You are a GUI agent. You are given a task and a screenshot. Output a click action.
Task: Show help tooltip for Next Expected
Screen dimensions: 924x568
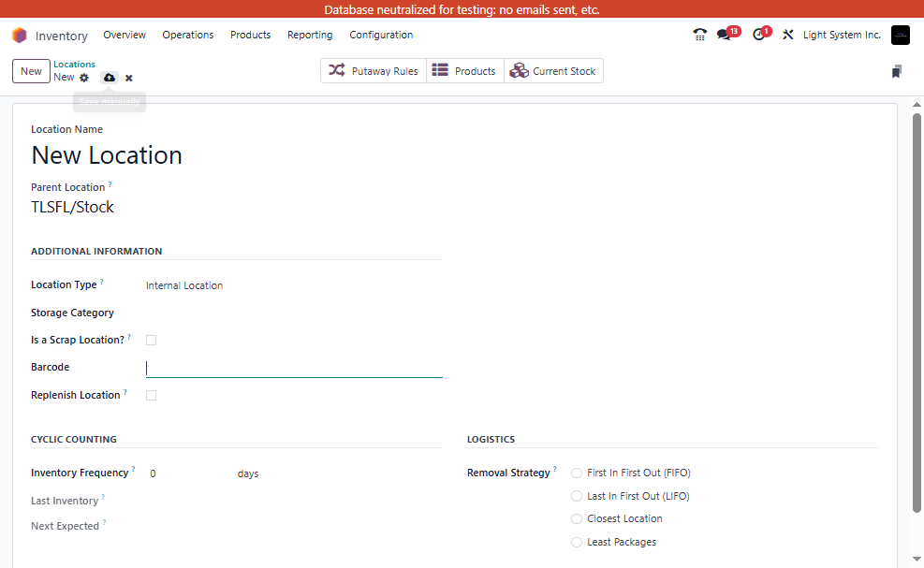click(x=104, y=522)
